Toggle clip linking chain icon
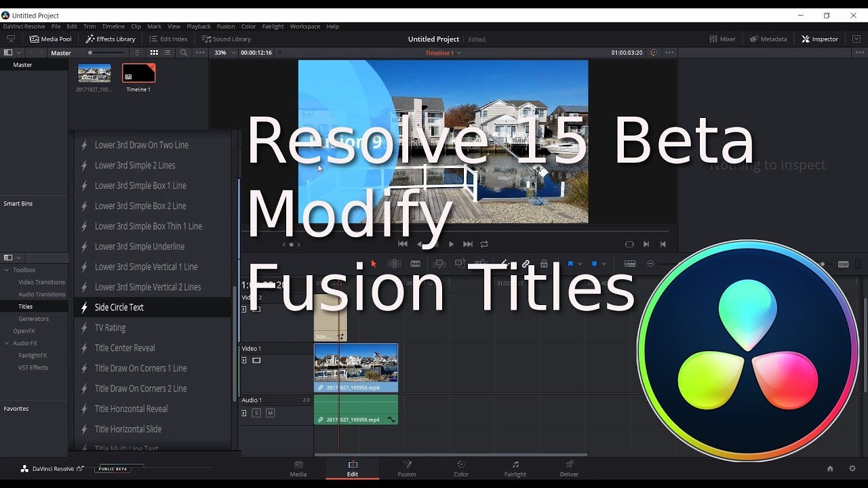Screen dimensions: 868x488 point(526,264)
